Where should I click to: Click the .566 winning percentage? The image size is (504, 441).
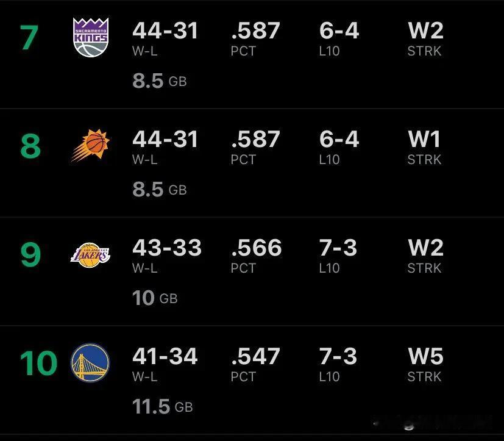256,248
